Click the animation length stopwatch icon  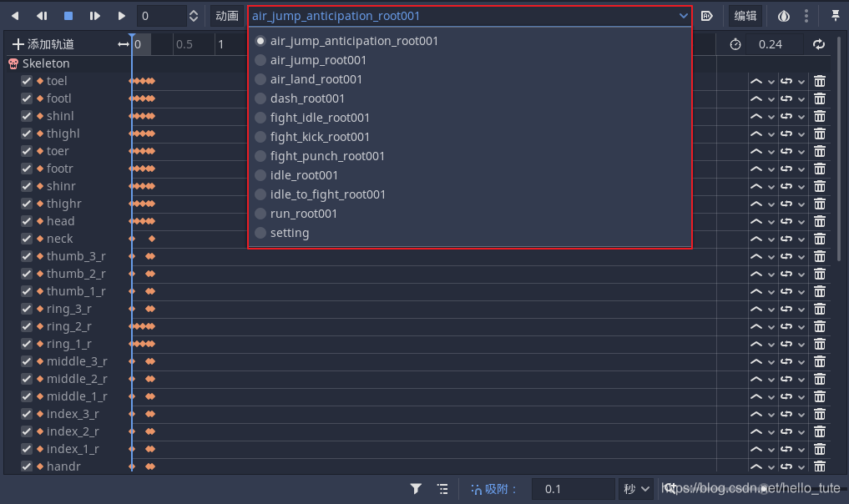click(735, 44)
